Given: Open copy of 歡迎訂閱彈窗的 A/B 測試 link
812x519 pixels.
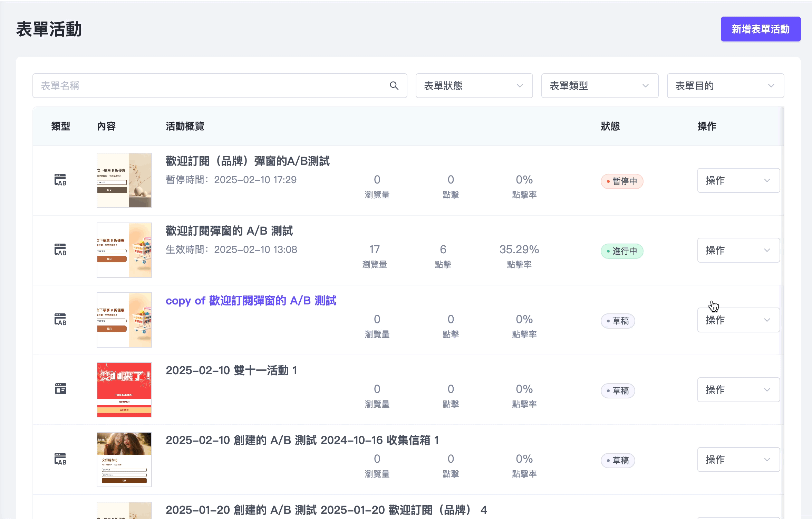Looking at the screenshot, I should click(x=251, y=301).
